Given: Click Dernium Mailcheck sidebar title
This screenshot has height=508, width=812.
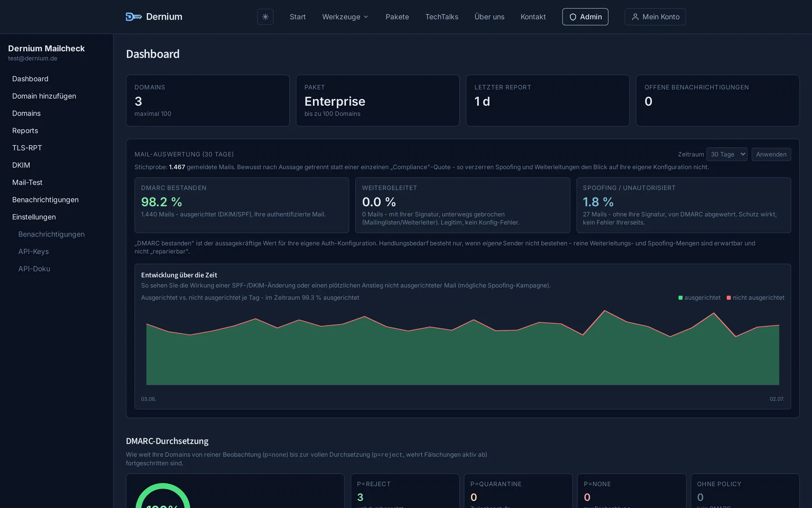Looking at the screenshot, I should coord(46,48).
